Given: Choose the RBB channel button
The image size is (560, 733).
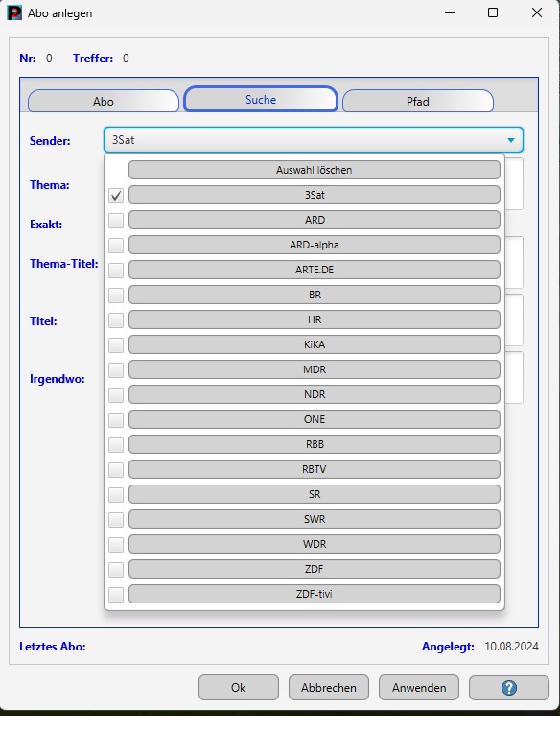Looking at the screenshot, I should (315, 444).
